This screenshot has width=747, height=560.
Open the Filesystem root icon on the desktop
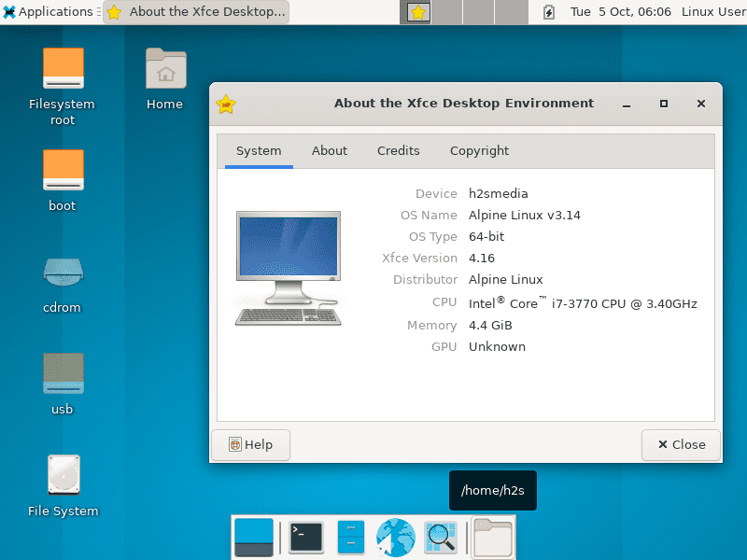[x=62, y=69]
